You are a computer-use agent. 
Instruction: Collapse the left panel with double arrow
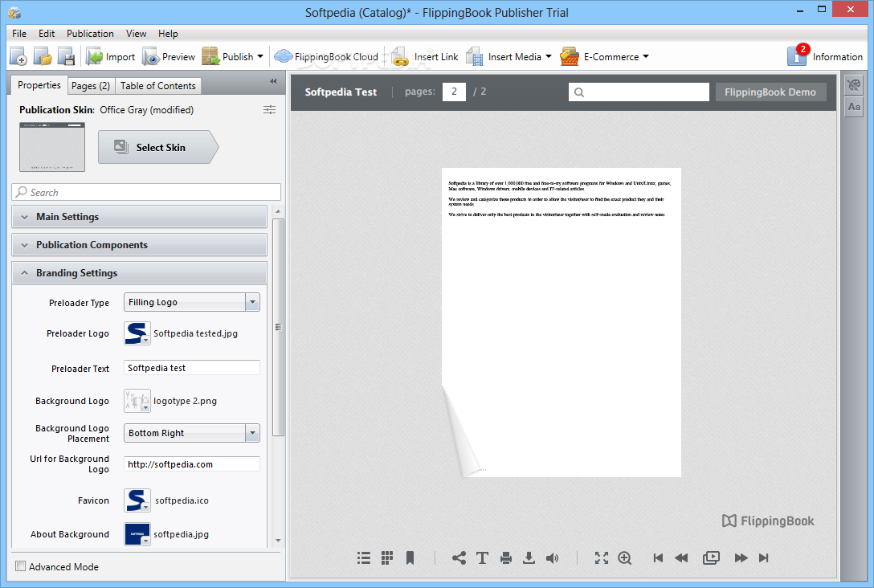[273, 81]
